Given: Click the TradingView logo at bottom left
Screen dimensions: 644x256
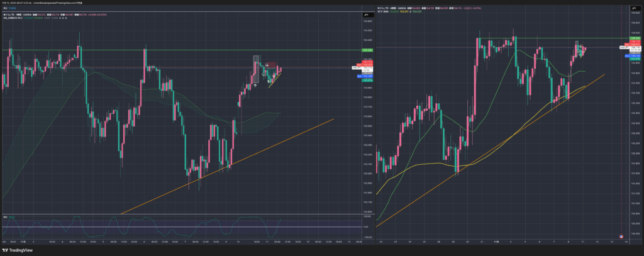Looking at the screenshot, I should tap(18, 250).
